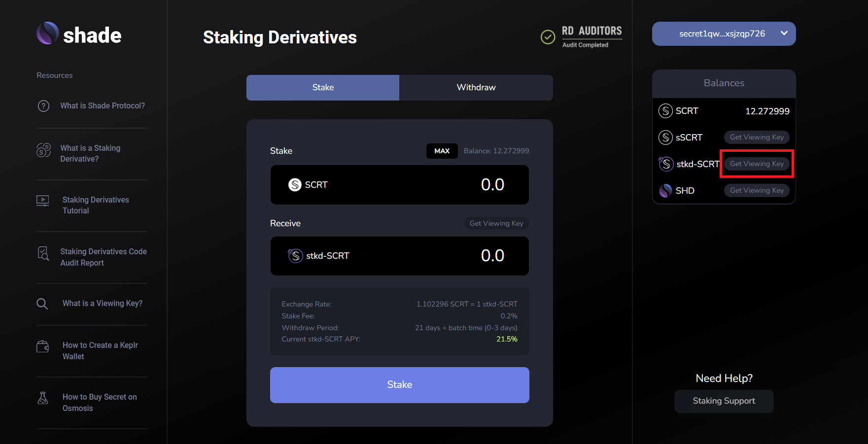This screenshot has width=868, height=444.
Task: Click the Balance: 12.272999 text
Action: tap(496, 151)
